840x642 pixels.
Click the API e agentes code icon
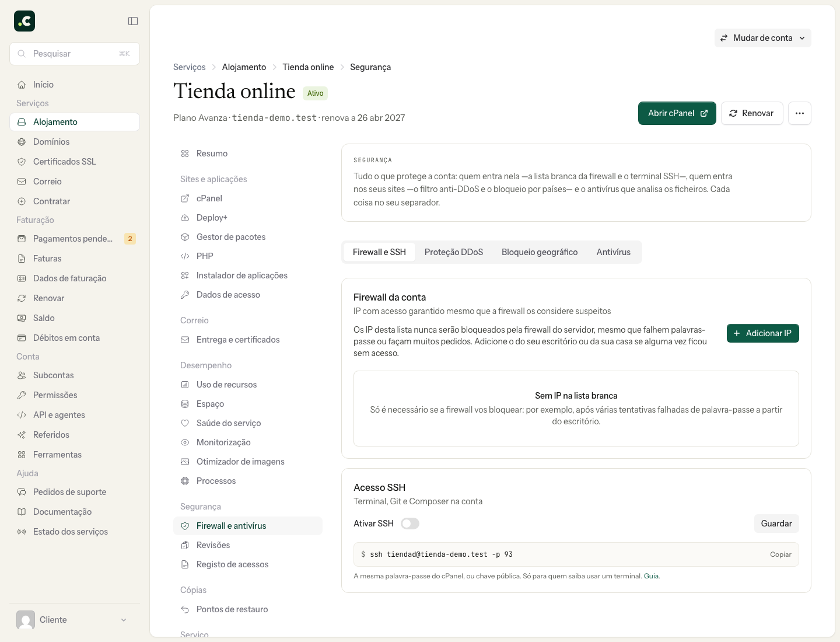[x=22, y=415]
